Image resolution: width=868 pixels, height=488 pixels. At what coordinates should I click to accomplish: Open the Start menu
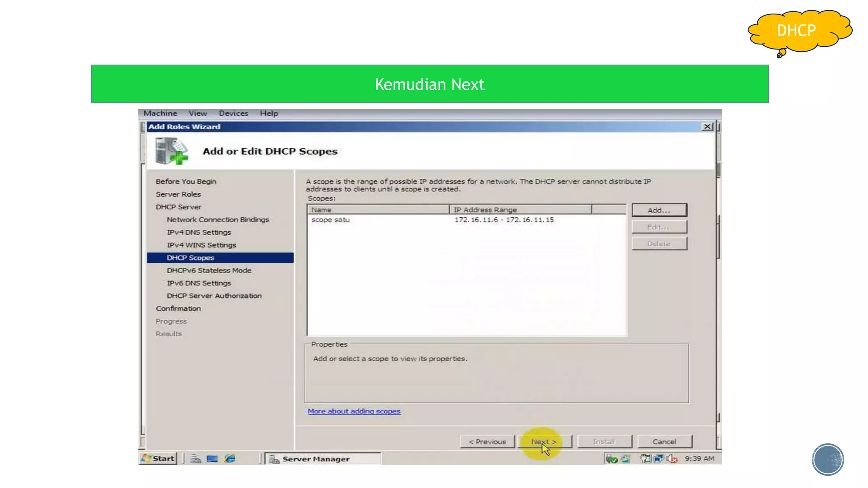click(158, 458)
